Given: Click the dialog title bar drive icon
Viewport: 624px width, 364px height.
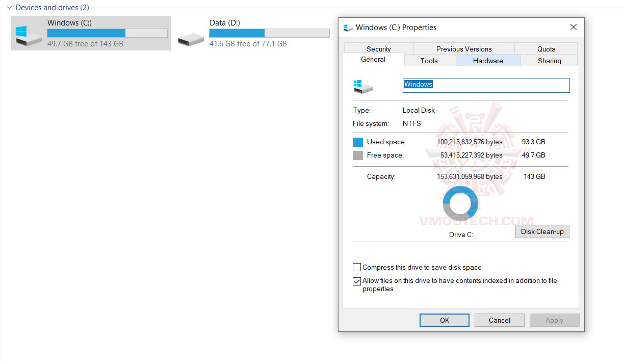Looking at the screenshot, I should point(348,28).
